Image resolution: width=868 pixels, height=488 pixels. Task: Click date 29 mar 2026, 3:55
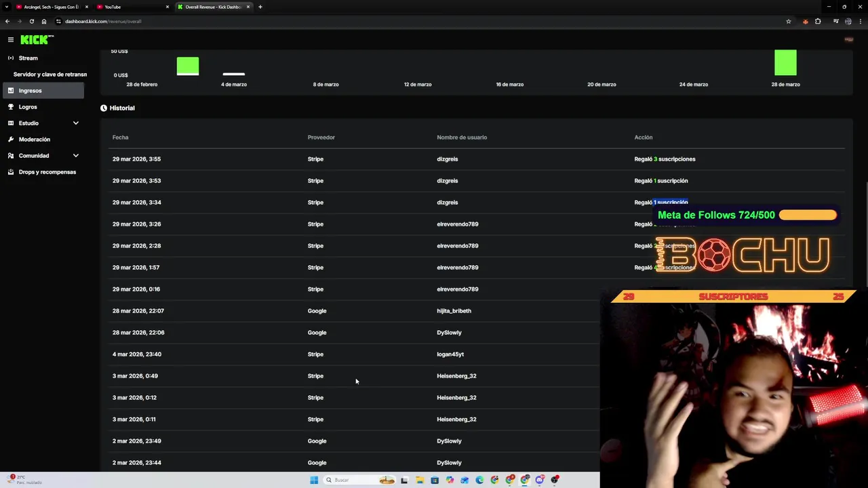pos(136,159)
